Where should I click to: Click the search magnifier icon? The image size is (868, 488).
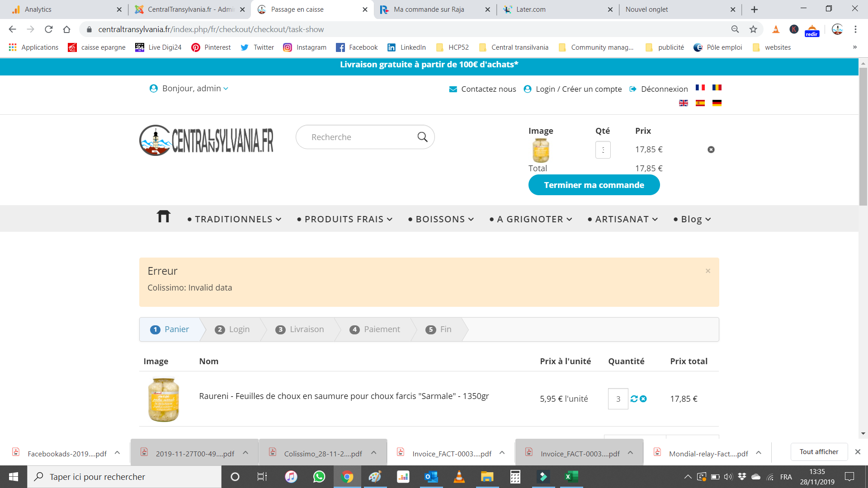422,137
